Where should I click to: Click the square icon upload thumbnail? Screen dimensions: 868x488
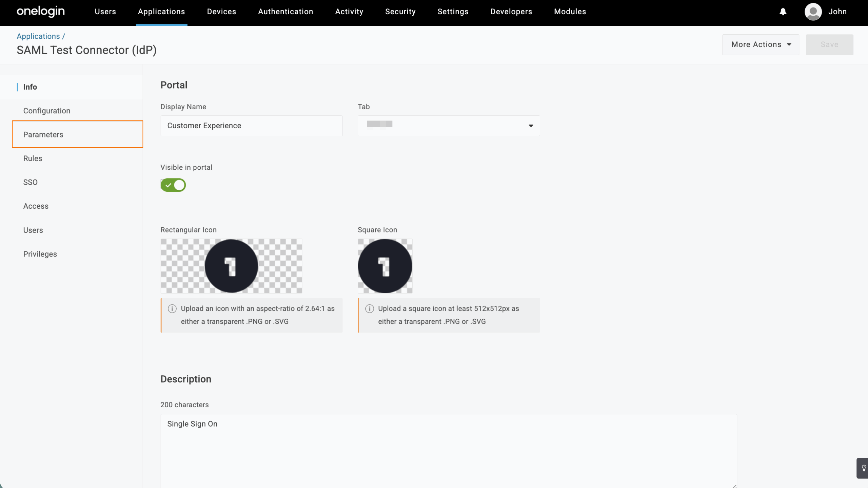385,266
